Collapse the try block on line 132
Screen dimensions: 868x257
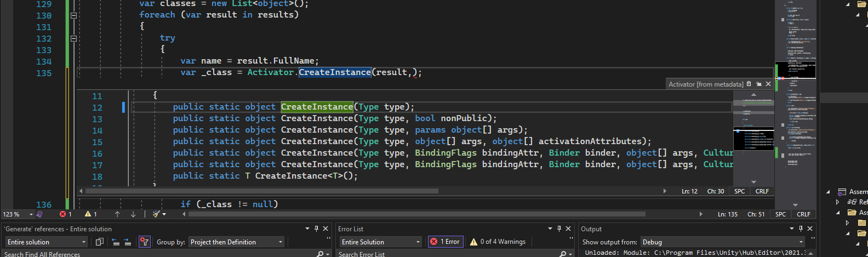pos(73,38)
